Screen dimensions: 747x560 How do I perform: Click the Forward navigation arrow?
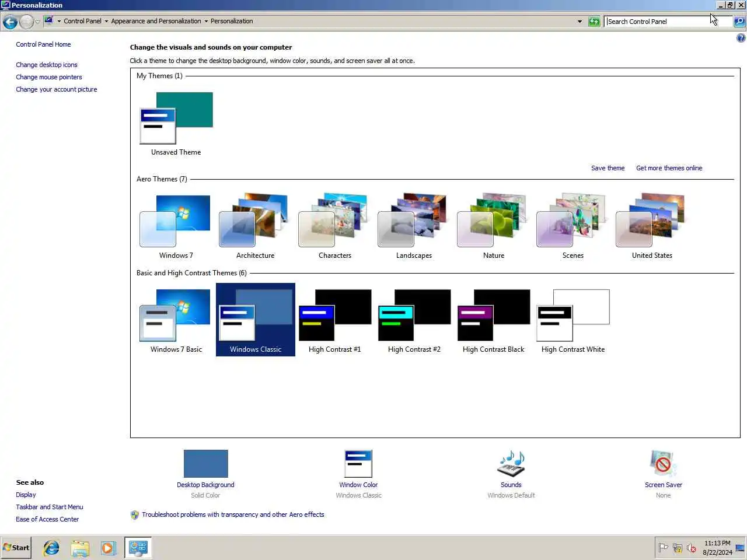click(26, 22)
